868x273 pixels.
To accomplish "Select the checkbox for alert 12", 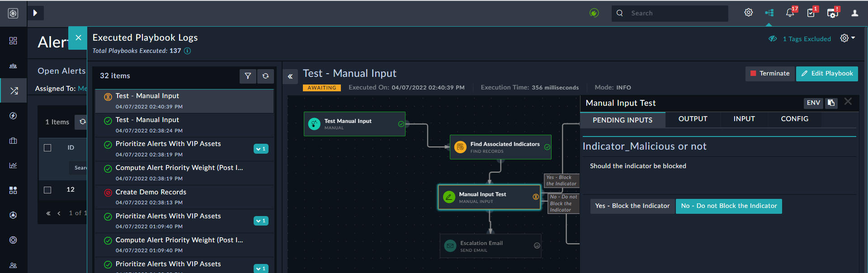I will pos(47,190).
